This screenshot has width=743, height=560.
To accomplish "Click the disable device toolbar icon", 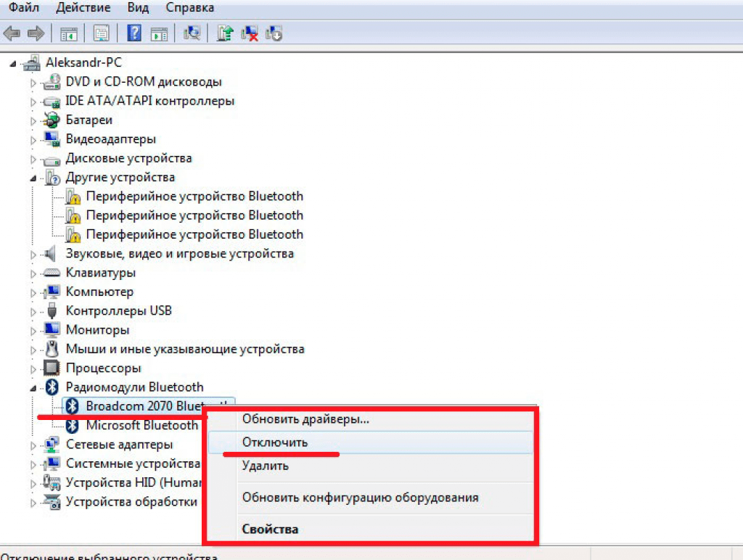I will point(274,33).
